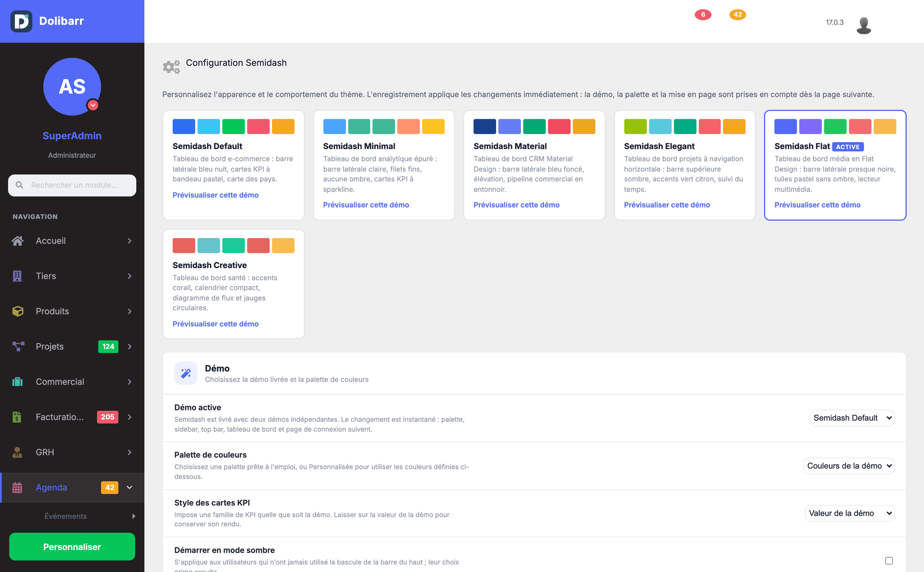Click Semidash Flat's purple swatch
924x572 pixels.
811,126
